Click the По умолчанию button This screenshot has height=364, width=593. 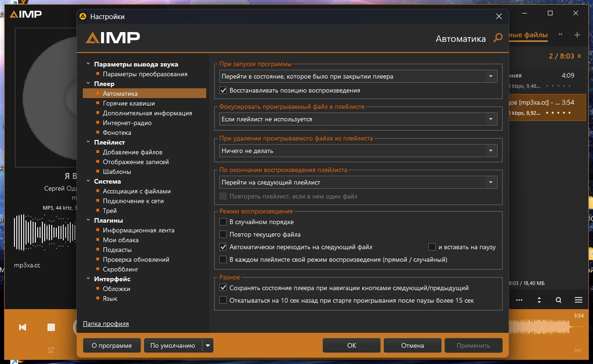coord(173,345)
